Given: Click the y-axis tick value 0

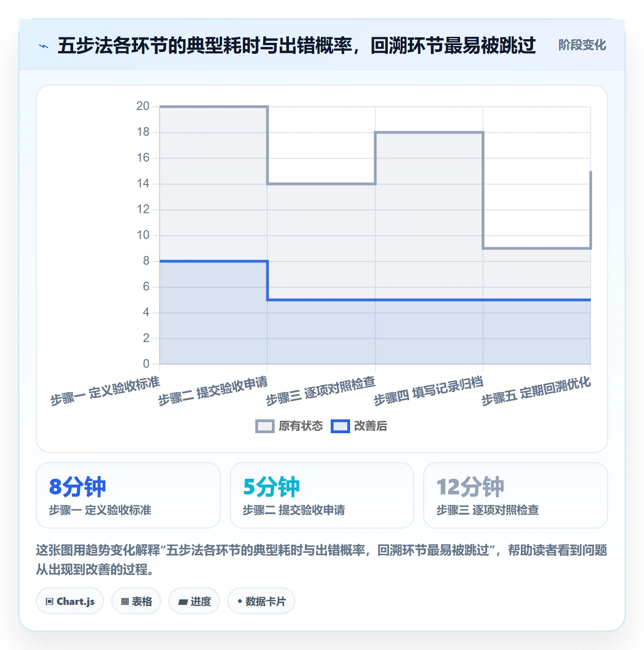Looking at the screenshot, I should [146, 364].
